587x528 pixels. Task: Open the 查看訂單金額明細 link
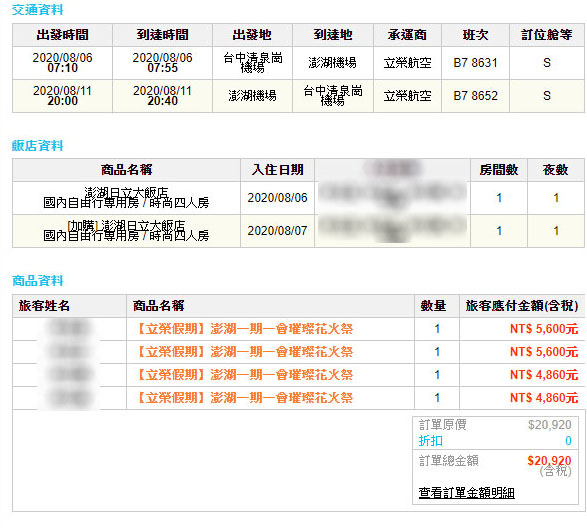[x=466, y=493]
